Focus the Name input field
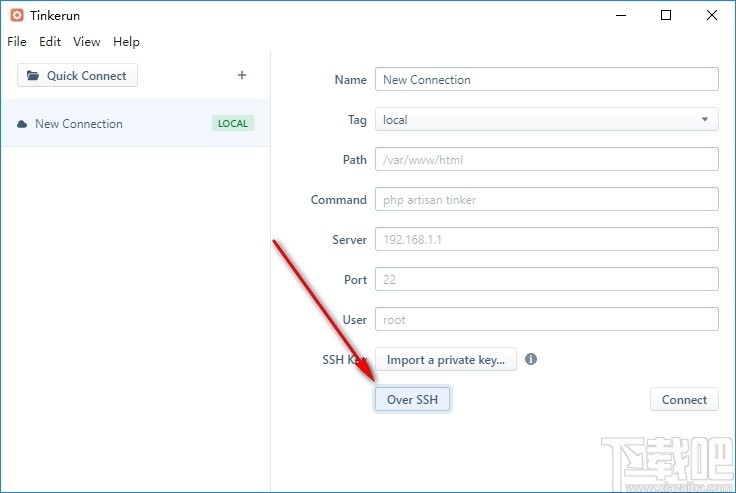 (x=547, y=79)
